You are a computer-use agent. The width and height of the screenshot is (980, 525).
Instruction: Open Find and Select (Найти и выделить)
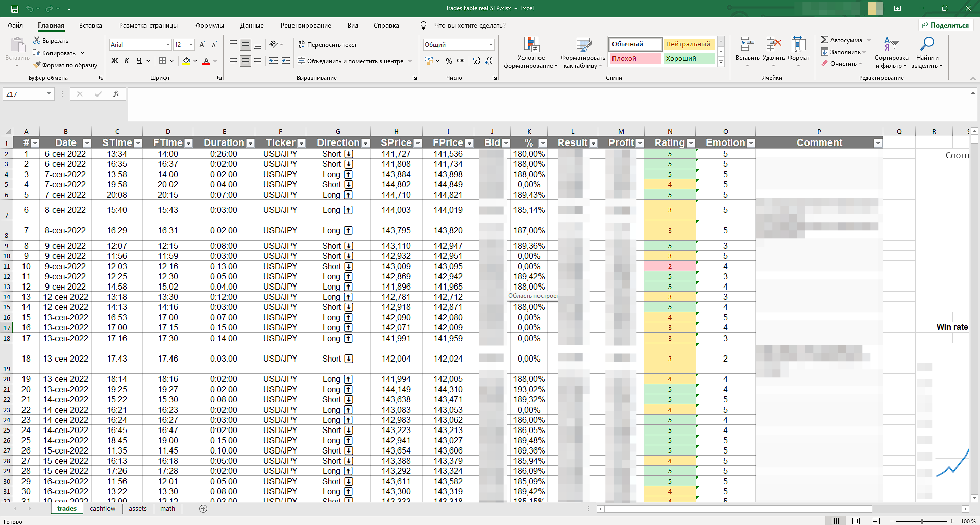tap(927, 53)
